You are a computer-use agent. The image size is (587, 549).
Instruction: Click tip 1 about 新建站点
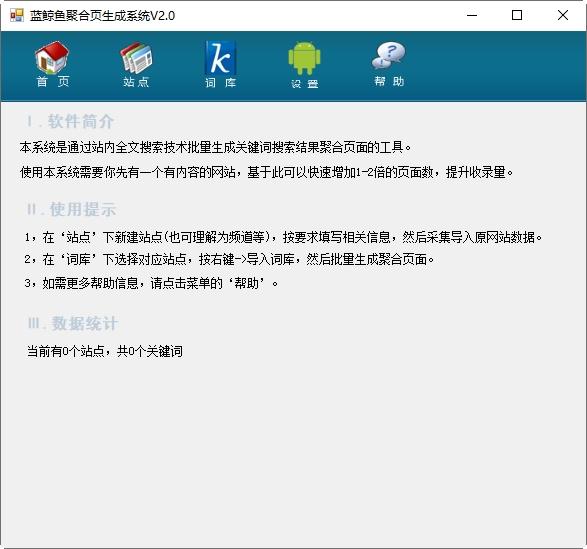coord(283,237)
